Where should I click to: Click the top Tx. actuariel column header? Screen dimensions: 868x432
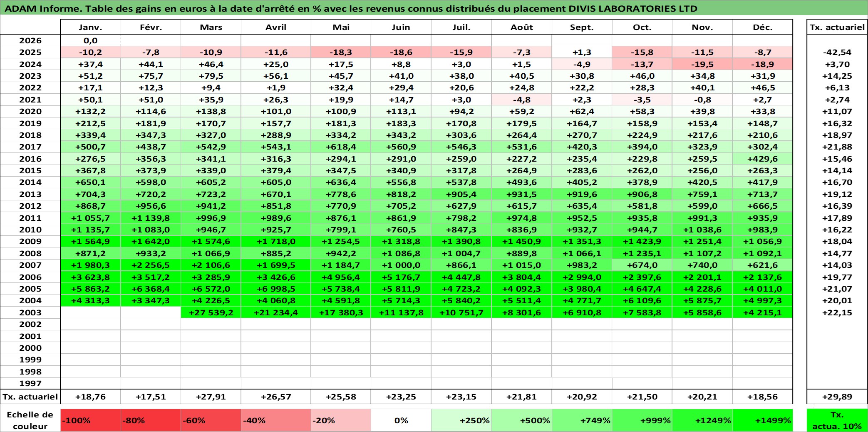(837, 27)
